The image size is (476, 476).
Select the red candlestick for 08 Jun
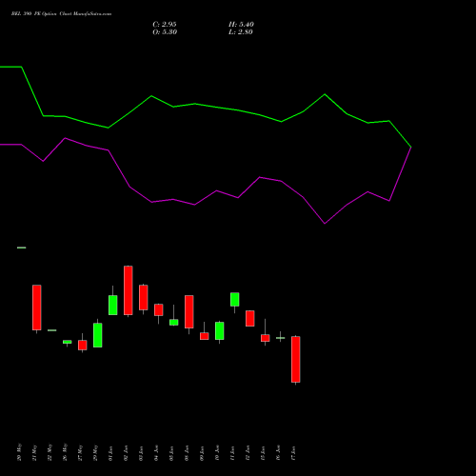[189, 311]
